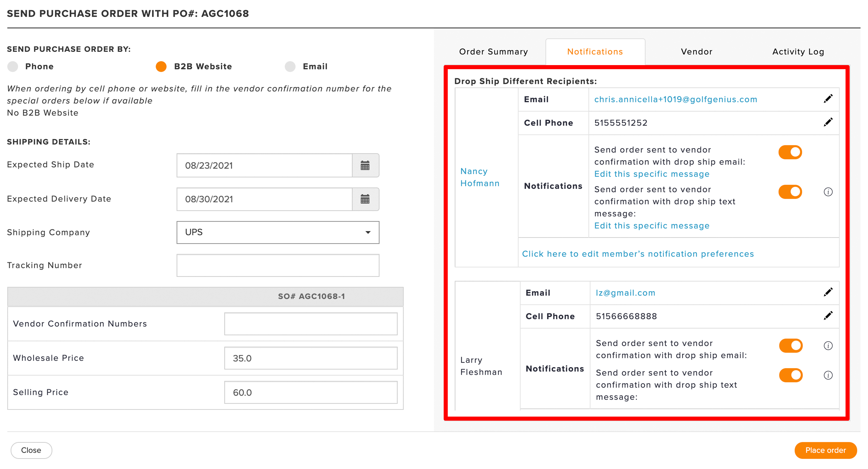Open the Nancy Hofmann member link
868x469 pixels.
pos(480,177)
